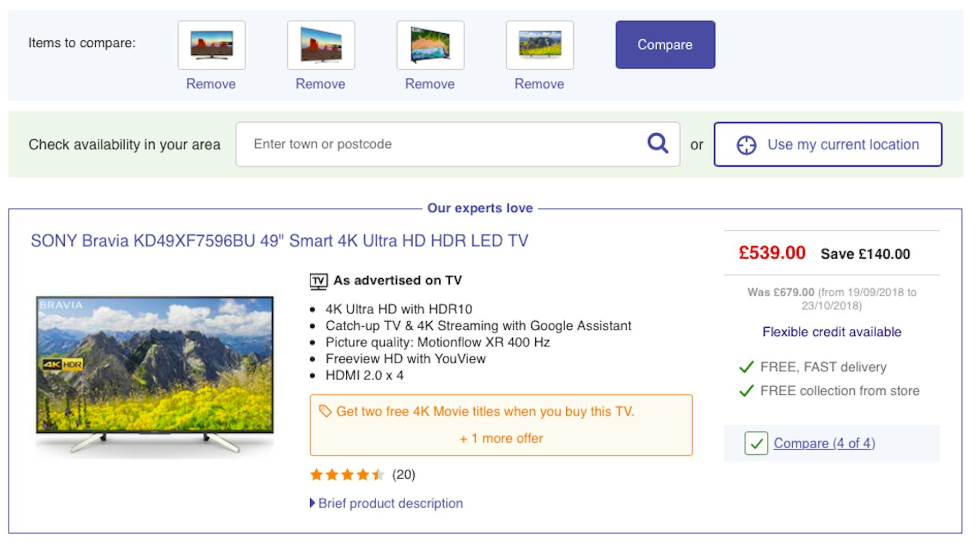
Task: Click the location crosshair icon
Action: coord(746,145)
